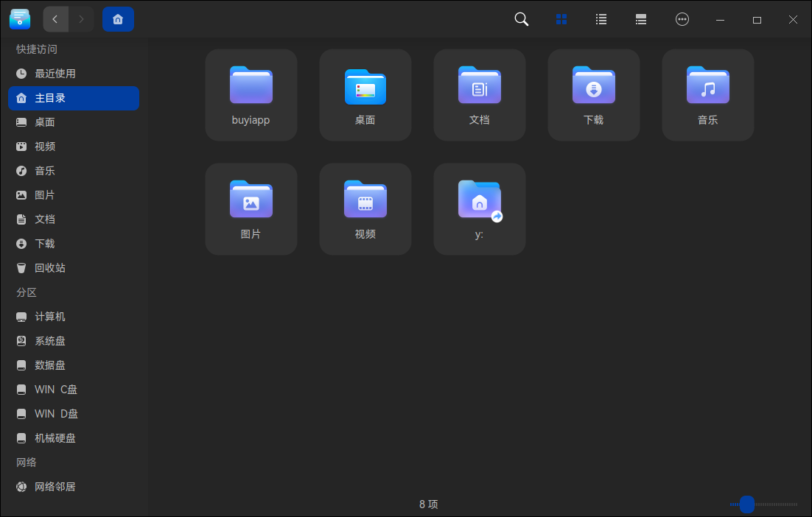Image resolution: width=812 pixels, height=517 pixels.
Task: Switch to list view
Action: click(601, 20)
